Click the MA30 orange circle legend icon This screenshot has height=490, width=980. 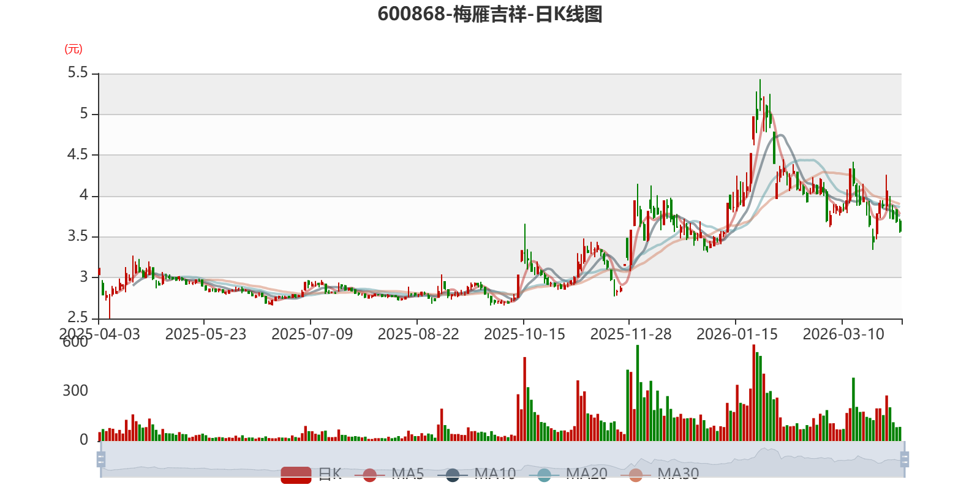[636, 475]
